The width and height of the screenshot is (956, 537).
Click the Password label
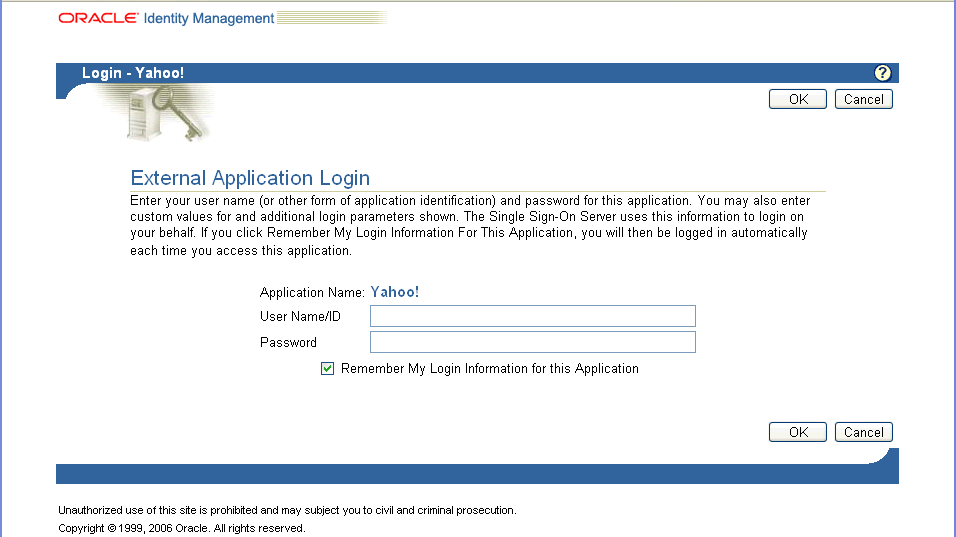[x=288, y=343]
